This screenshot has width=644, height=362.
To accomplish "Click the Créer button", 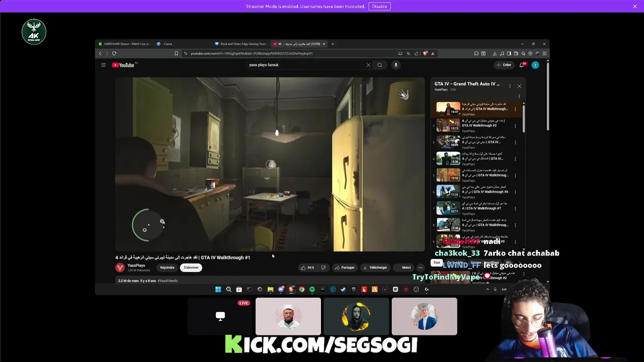I will tap(504, 65).
